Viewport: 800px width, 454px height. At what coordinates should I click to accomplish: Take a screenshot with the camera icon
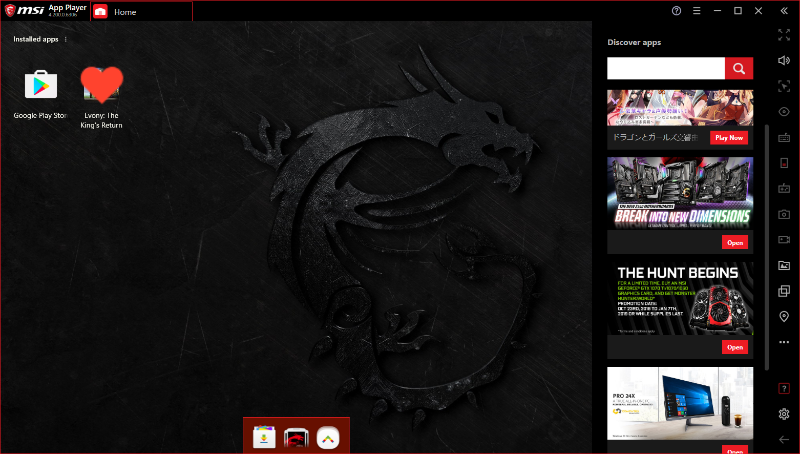(x=784, y=214)
